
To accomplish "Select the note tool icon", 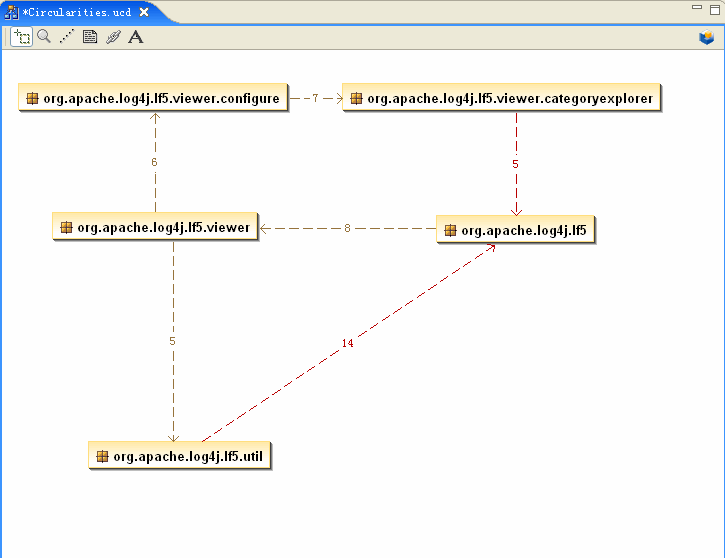I will (90, 37).
